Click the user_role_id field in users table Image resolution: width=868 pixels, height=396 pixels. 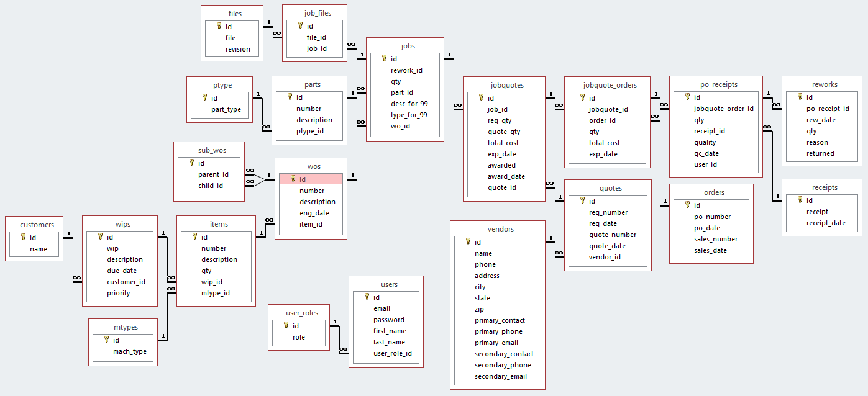coord(392,353)
